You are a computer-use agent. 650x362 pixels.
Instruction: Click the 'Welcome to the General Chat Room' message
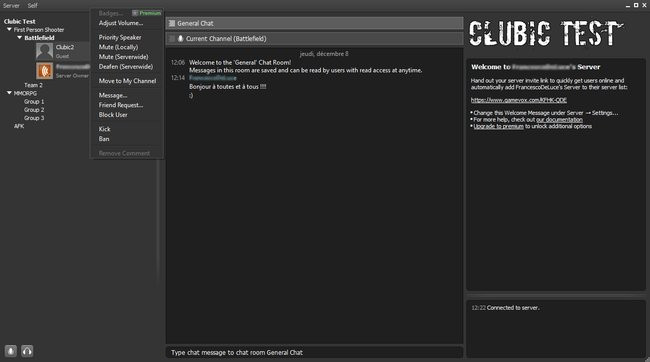click(240, 63)
